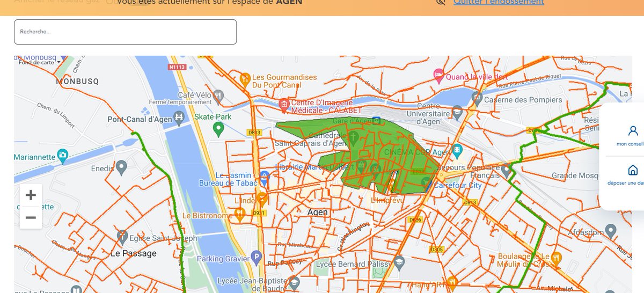Click the L'Imprévu place label

(387, 200)
